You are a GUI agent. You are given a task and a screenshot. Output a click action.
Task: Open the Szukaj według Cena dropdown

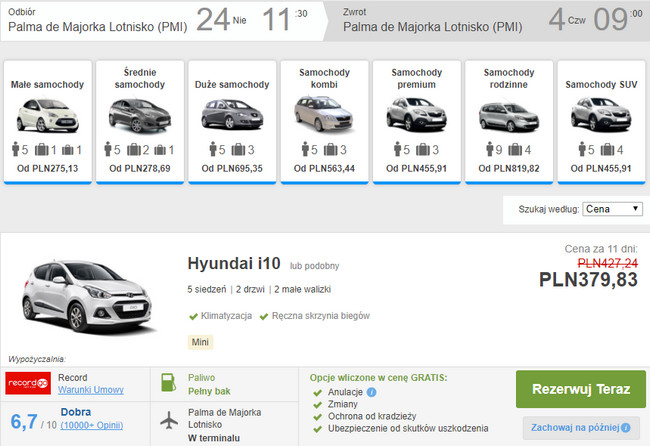612,209
